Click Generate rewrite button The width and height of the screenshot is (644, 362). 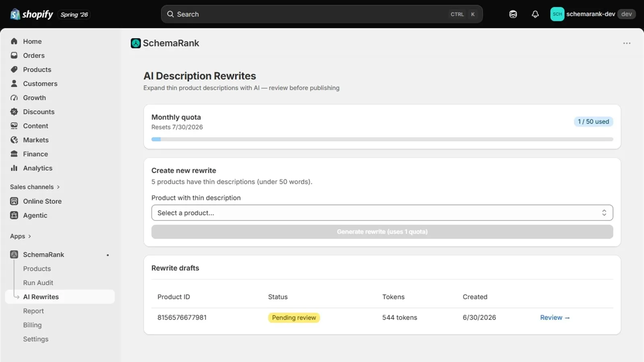[382, 232]
